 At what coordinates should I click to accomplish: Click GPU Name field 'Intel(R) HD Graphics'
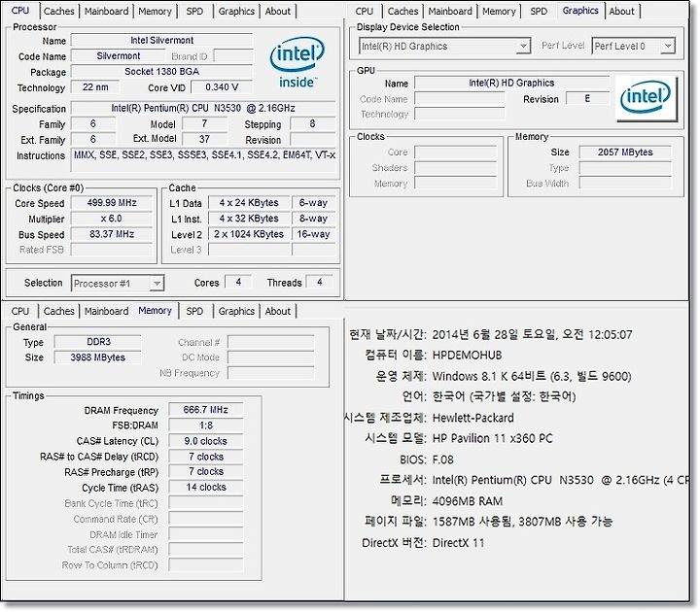[x=511, y=83]
